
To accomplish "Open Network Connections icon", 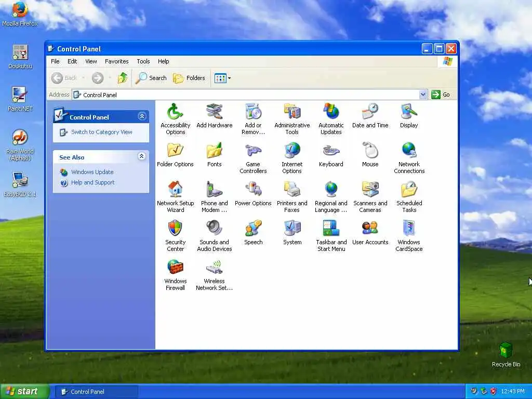I will [409, 158].
